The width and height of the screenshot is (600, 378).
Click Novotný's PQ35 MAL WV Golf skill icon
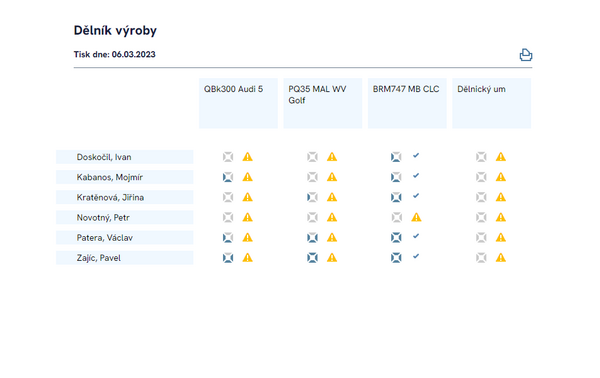point(312,217)
